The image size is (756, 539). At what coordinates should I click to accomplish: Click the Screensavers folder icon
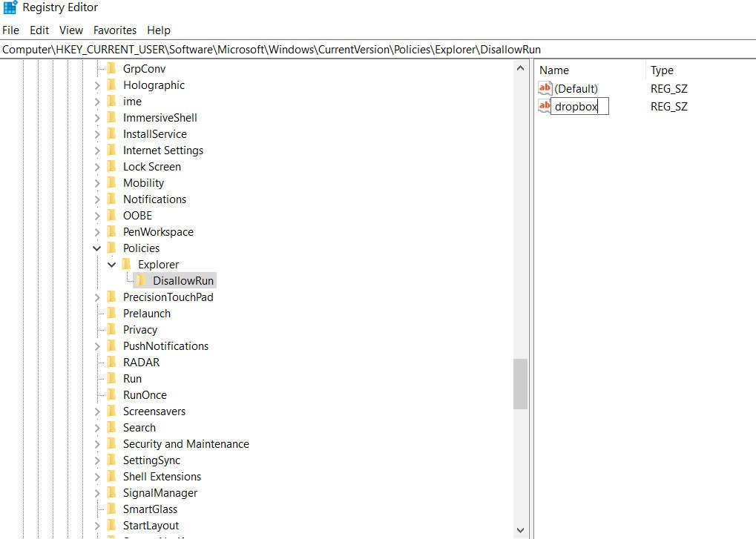[111, 411]
